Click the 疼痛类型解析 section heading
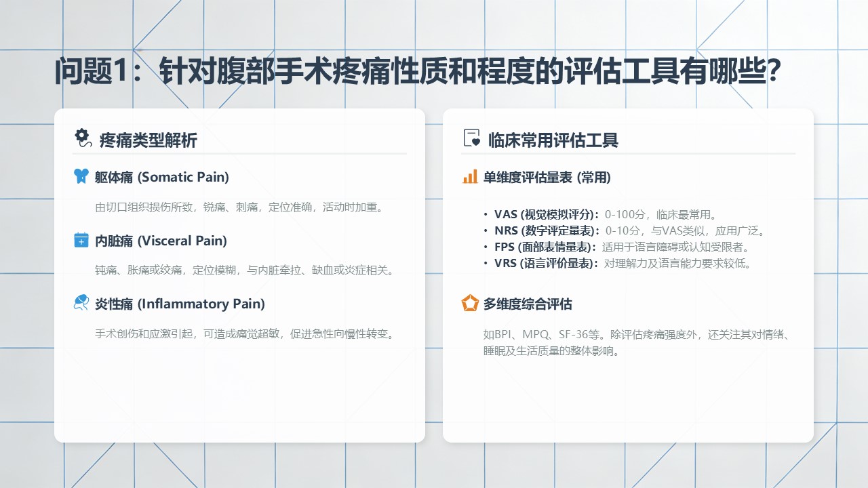The height and width of the screenshot is (488, 868). coord(148,140)
